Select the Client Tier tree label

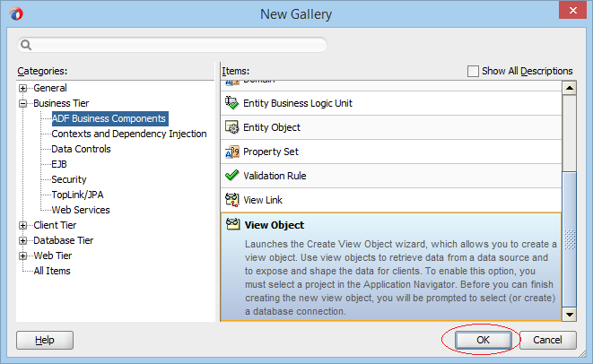click(x=55, y=225)
